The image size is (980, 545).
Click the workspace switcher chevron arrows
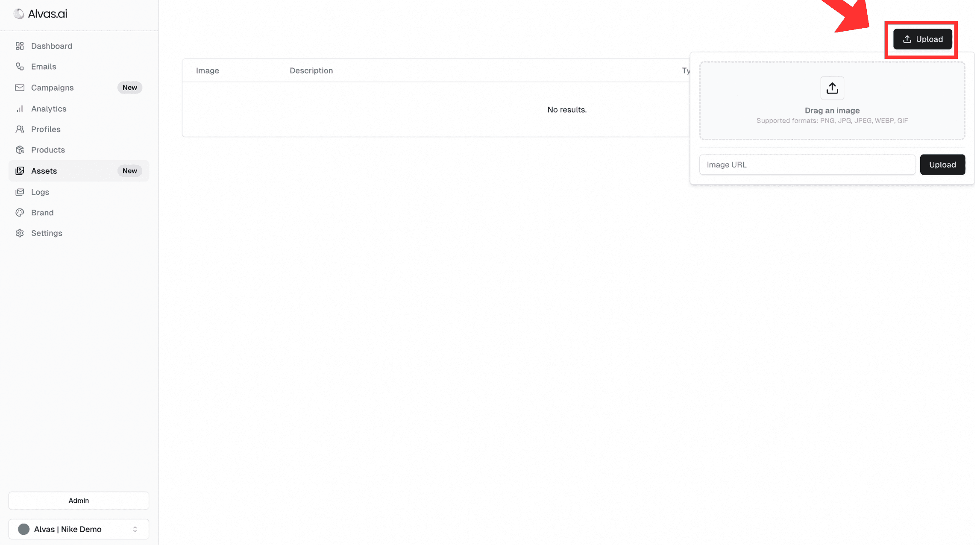[x=135, y=529]
